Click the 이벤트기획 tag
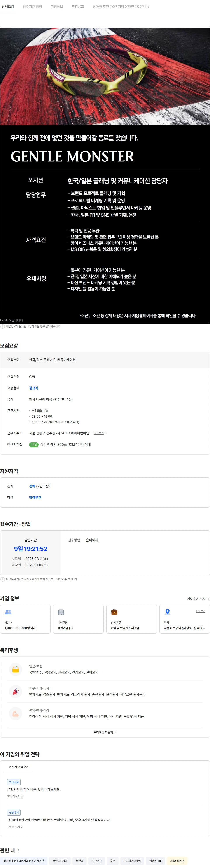The image size is (210, 868). coord(156,861)
